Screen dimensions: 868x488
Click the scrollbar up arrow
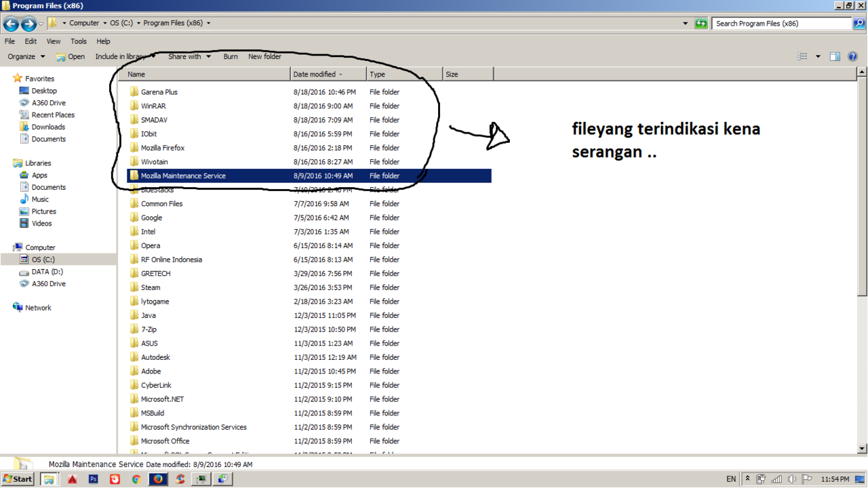pos(862,72)
